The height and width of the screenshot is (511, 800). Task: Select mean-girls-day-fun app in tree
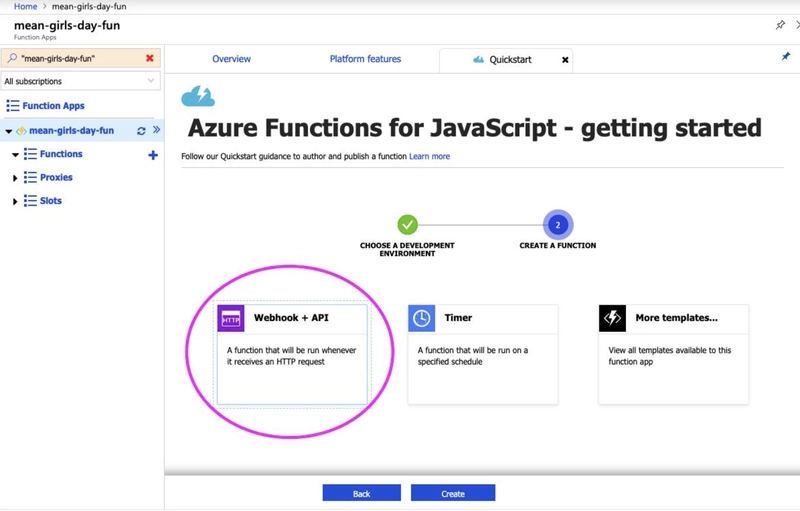pyautogui.click(x=71, y=131)
